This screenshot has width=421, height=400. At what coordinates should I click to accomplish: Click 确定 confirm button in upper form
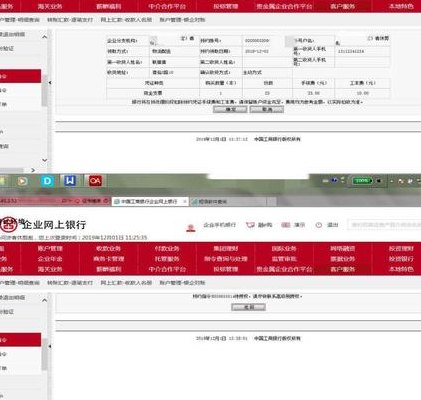(x=230, y=109)
